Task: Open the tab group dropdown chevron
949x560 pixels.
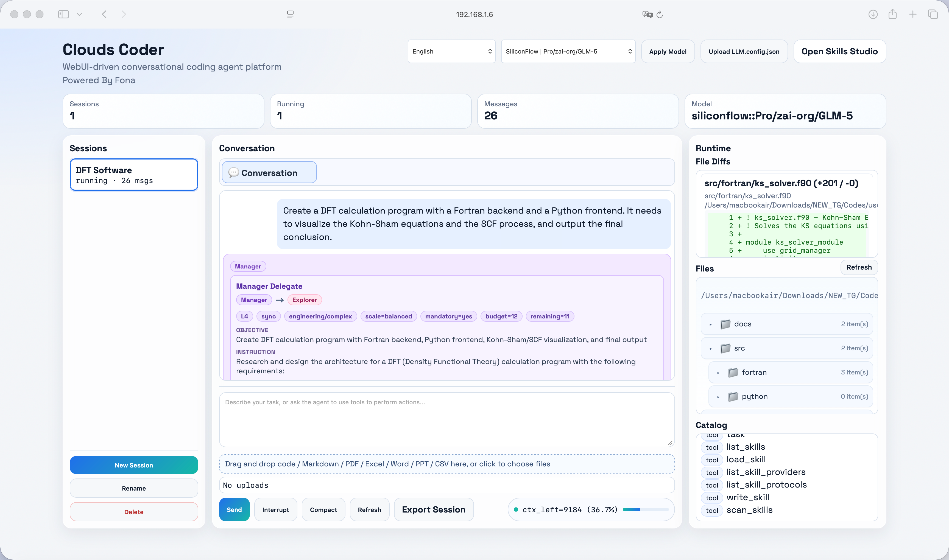Action: 79,14
